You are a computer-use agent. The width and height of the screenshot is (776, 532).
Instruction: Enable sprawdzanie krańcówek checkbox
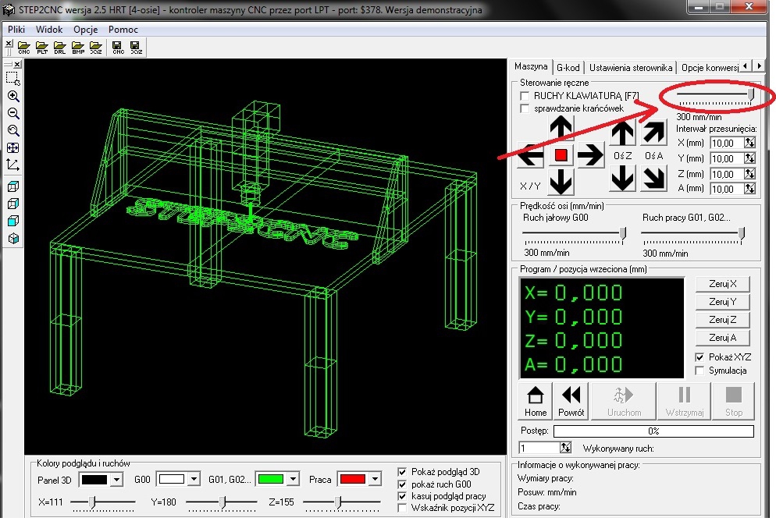[x=525, y=108]
